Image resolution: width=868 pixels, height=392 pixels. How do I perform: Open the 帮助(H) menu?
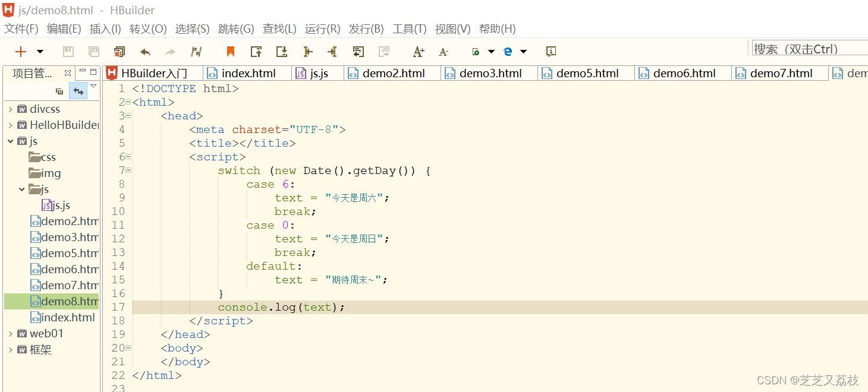[x=497, y=29]
